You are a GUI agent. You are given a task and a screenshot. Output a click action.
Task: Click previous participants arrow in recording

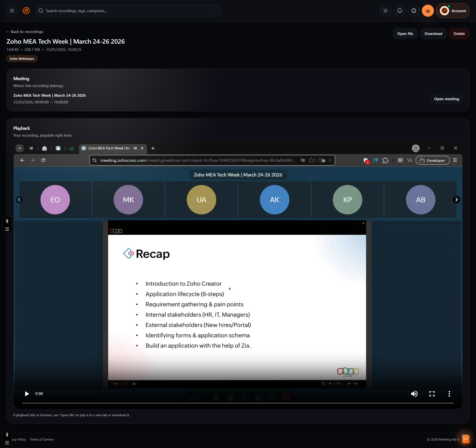click(x=19, y=200)
